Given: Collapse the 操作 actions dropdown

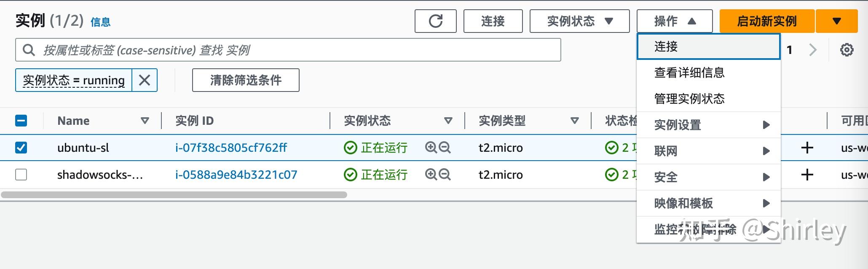Looking at the screenshot, I should click(675, 21).
